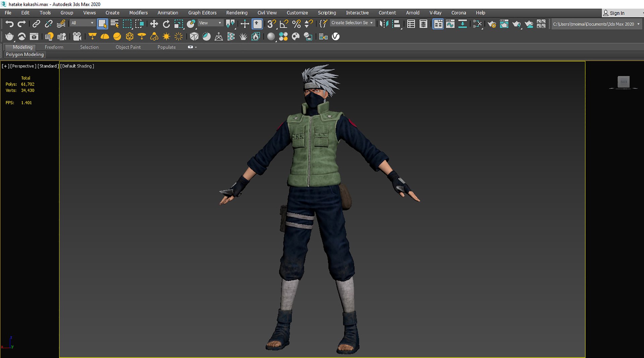Screen dimensions: 644x358
Task: Click the V-Ray sun light icon
Action: (x=166, y=36)
